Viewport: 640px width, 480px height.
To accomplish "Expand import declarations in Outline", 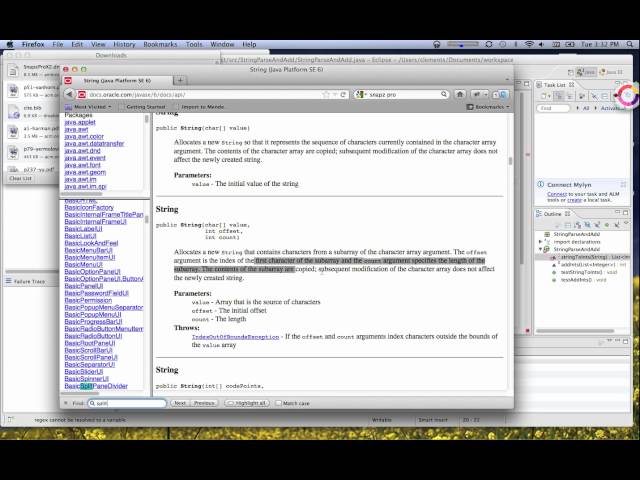I will pos(541,242).
